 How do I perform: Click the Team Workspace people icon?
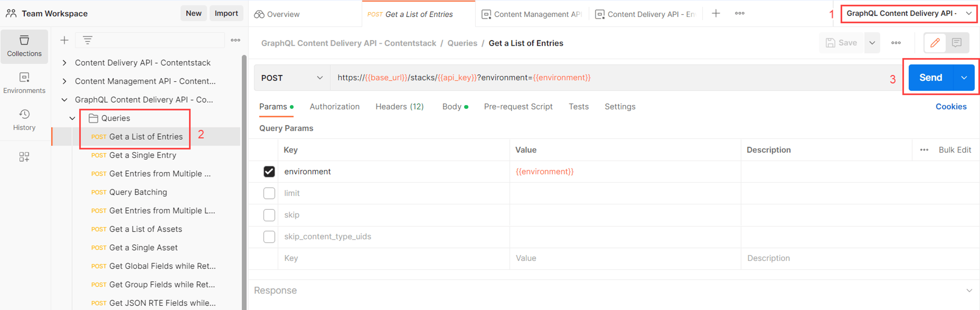point(11,13)
